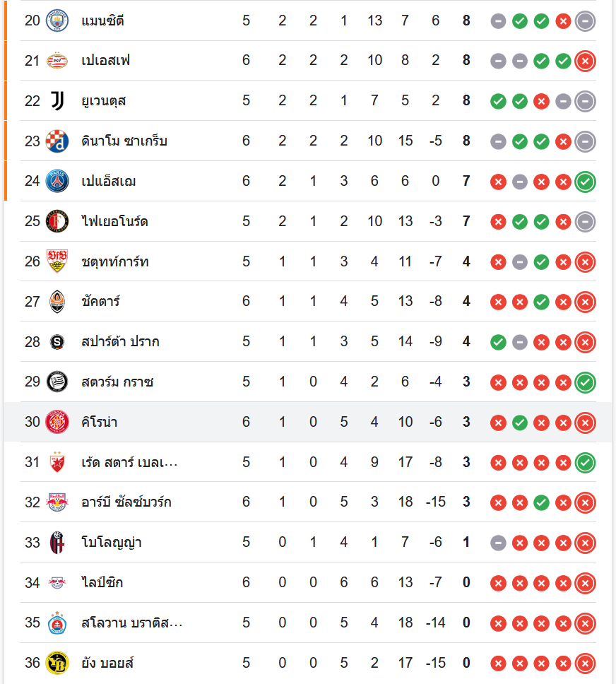Click the Feyenoord crest icon
The image size is (616, 684).
[57, 222]
